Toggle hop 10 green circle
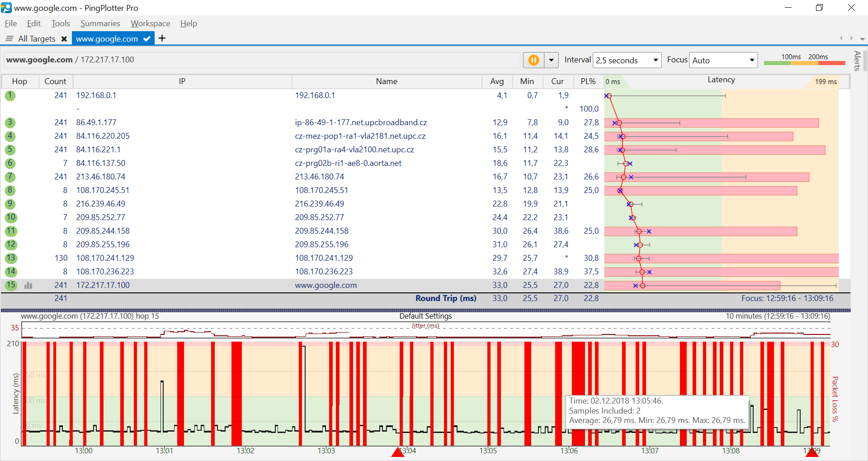This screenshot has height=461, width=868. point(11,217)
